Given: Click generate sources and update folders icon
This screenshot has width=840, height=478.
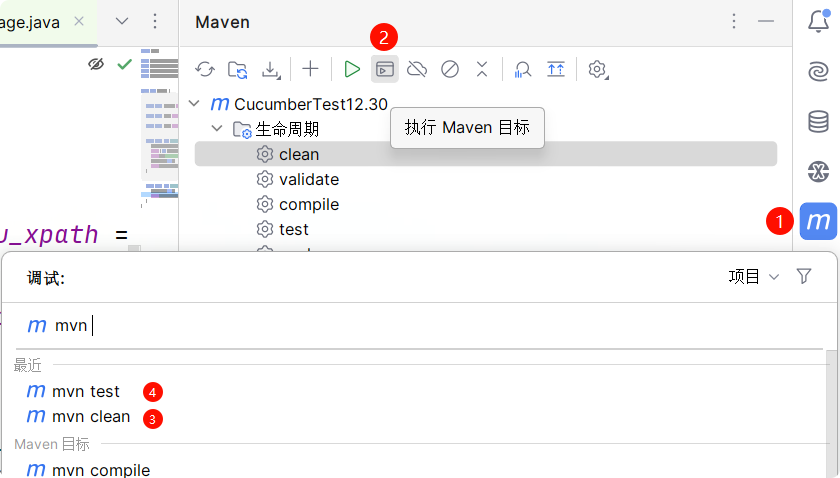Looking at the screenshot, I should point(238,70).
